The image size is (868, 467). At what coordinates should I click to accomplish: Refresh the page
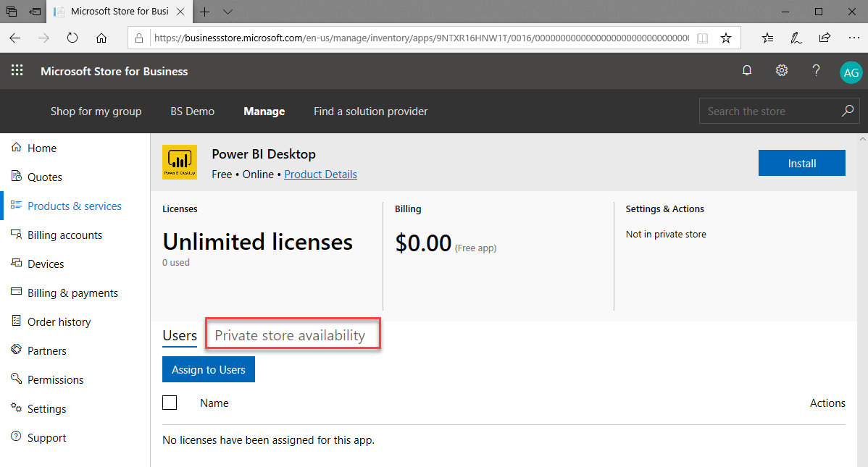click(x=72, y=38)
